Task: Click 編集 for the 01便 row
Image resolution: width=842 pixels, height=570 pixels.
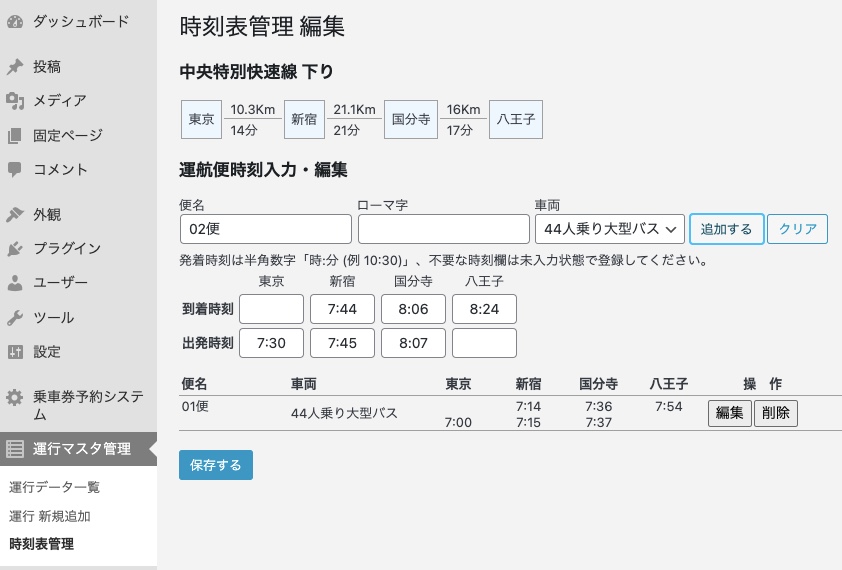Action: (729, 413)
